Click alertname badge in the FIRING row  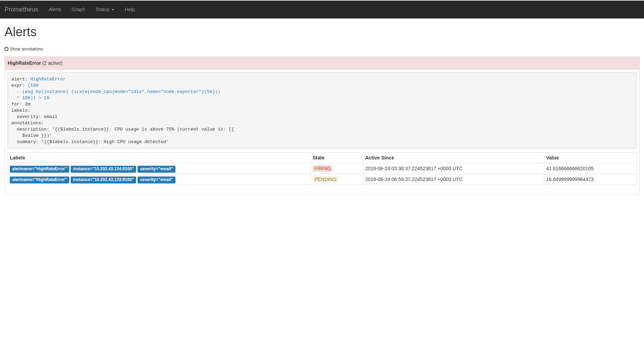point(39,169)
